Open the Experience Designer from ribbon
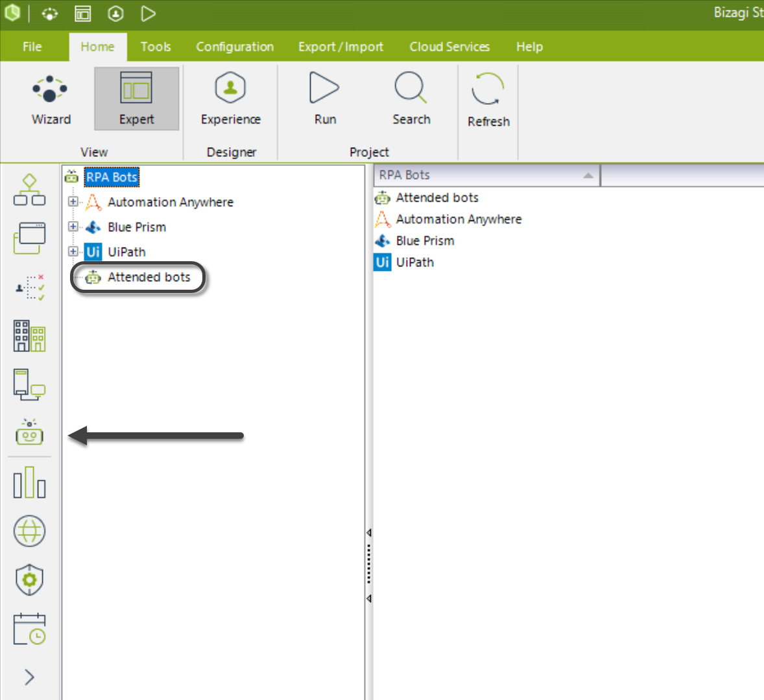The height and width of the screenshot is (700, 764). click(x=230, y=99)
